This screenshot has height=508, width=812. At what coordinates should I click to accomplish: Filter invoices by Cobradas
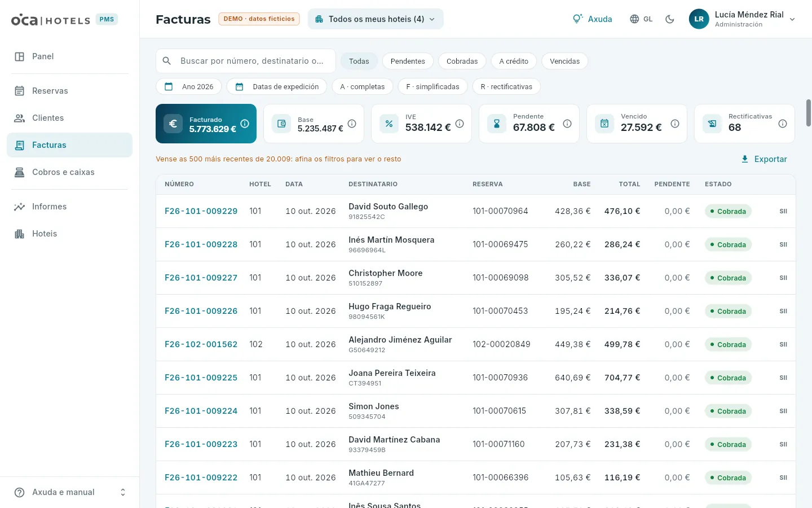(x=462, y=61)
